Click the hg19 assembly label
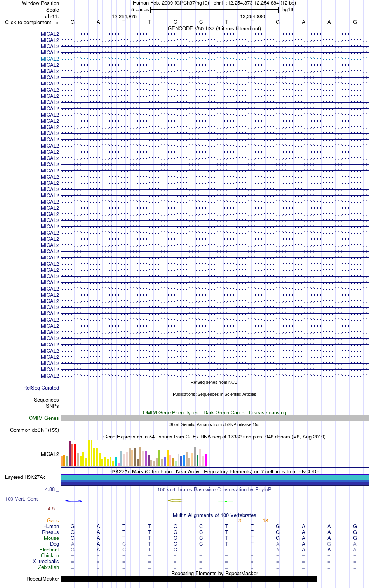 (x=288, y=9)
